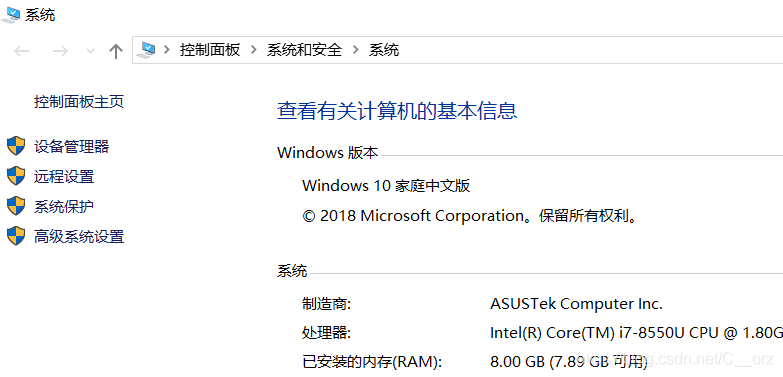The width and height of the screenshot is (783, 377).
Task: Click shield icon next to 设备管理器
Action: [x=16, y=146]
